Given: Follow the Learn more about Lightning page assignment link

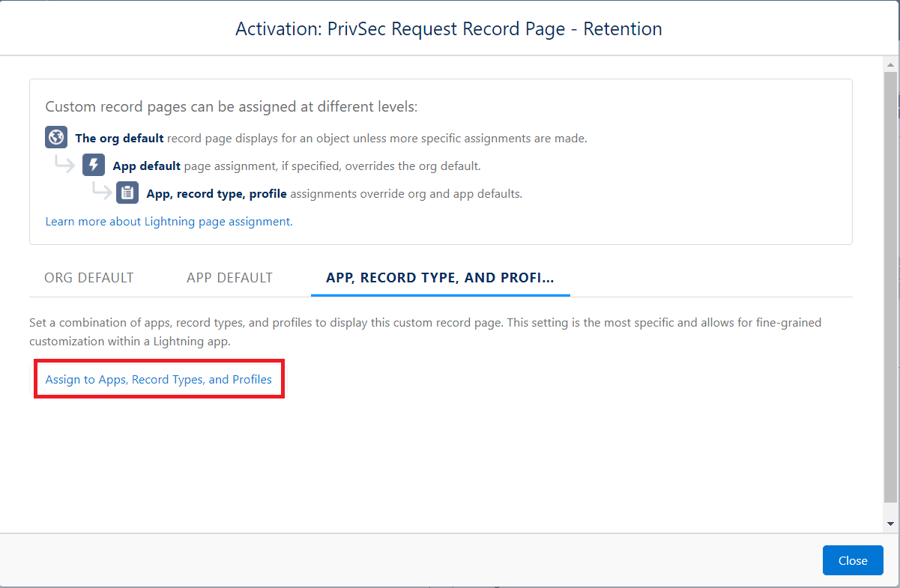Looking at the screenshot, I should pyautogui.click(x=169, y=222).
